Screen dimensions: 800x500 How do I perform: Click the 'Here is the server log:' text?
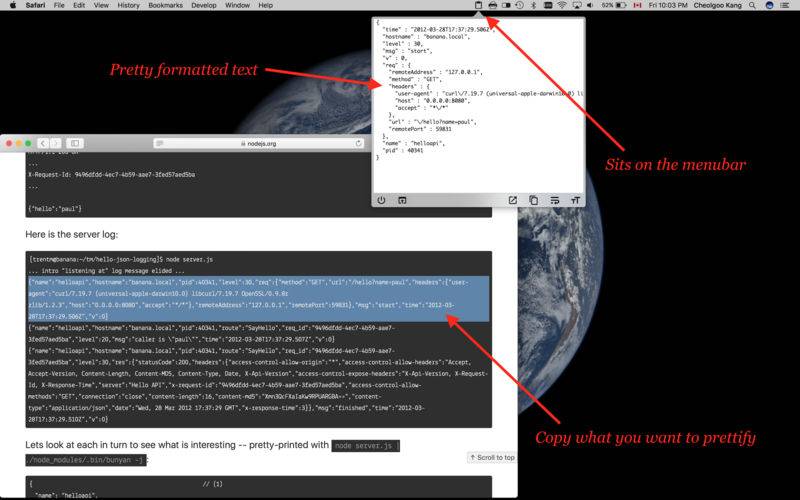coord(71,235)
